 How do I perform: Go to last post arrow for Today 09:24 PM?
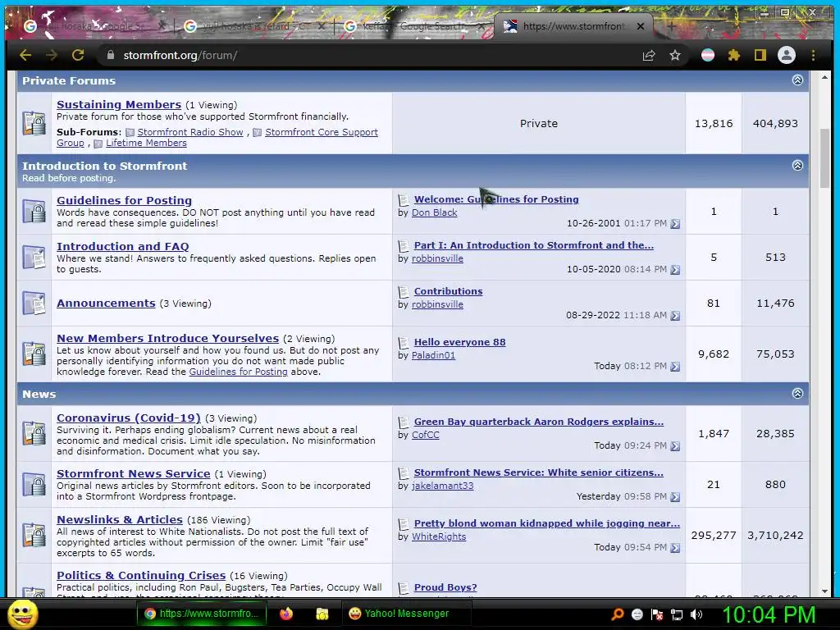coord(675,446)
